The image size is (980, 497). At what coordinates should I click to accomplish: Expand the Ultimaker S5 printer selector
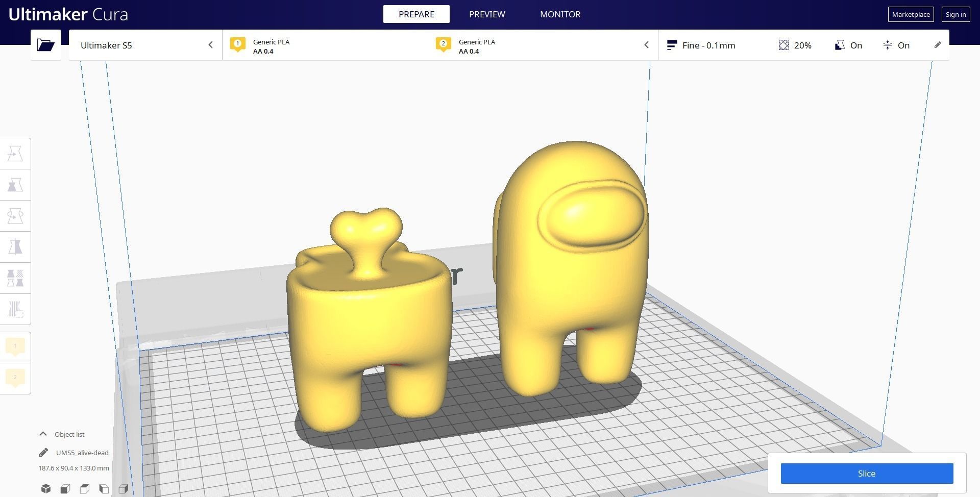coord(145,45)
